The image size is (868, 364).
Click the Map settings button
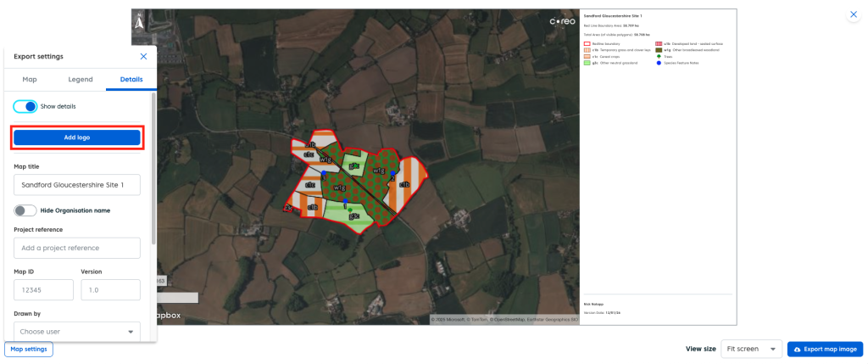29,349
